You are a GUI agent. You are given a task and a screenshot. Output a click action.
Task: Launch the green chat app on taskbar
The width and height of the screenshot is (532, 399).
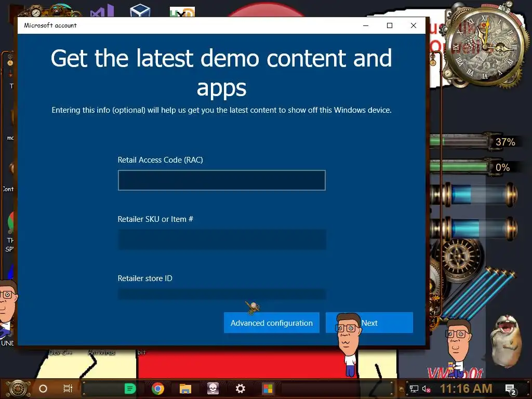pos(130,389)
